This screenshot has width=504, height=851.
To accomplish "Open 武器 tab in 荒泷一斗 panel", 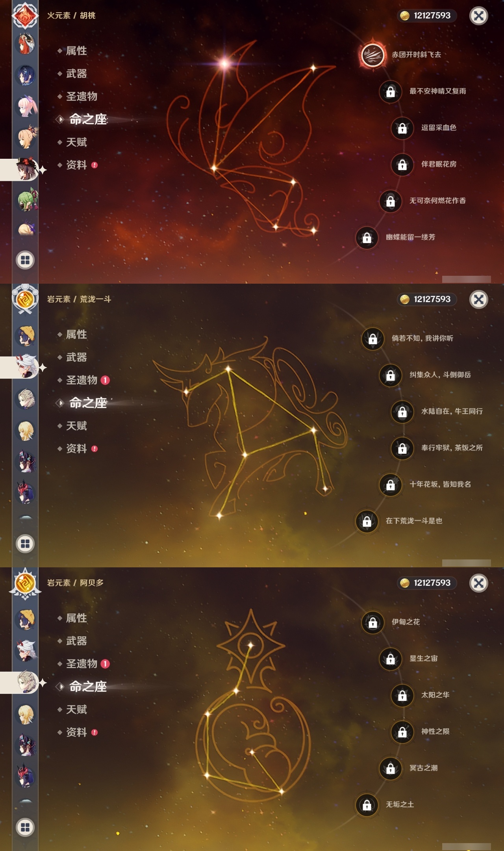I will click(76, 357).
